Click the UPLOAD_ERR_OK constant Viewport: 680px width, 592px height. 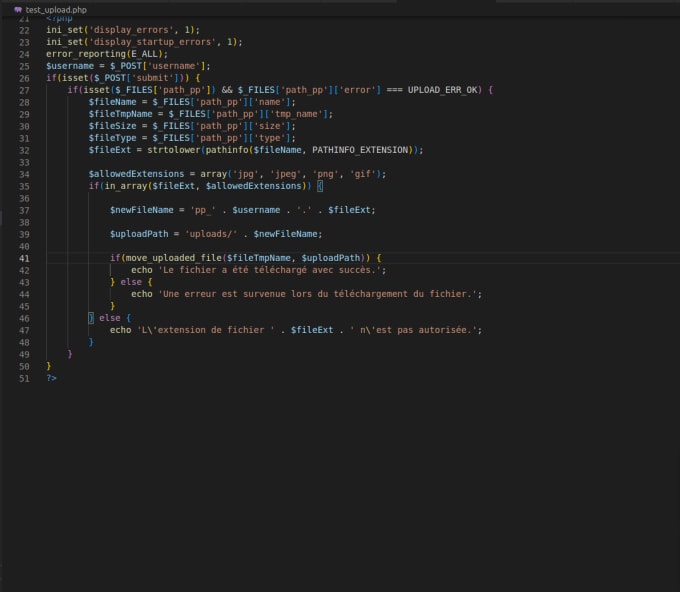click(x=442, y=90)
